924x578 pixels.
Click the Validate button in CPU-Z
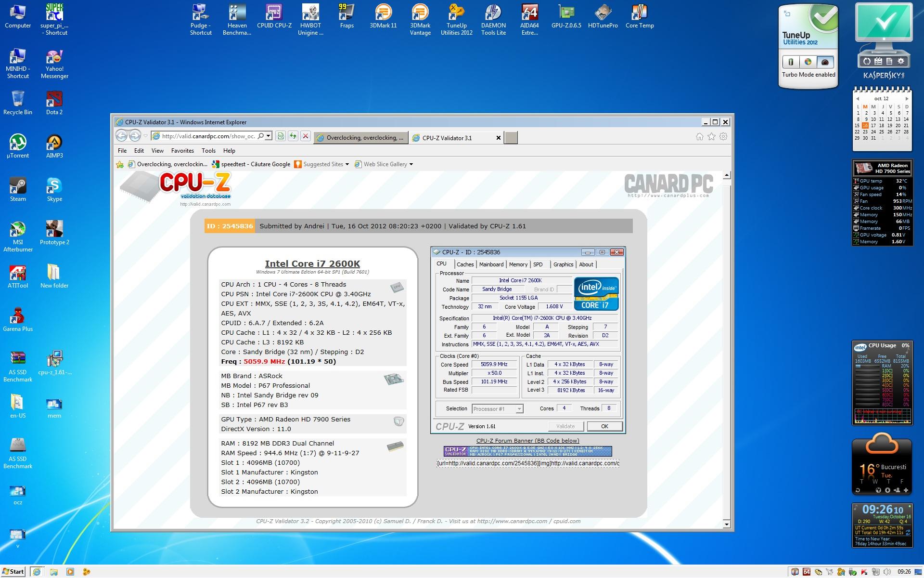tap(565, 426)
